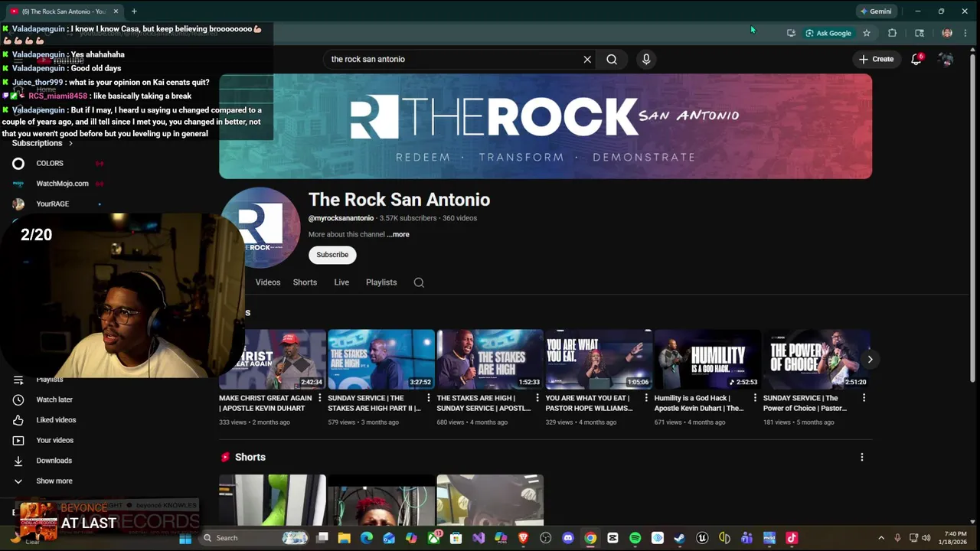Expand channel description with ...more

pyautogui.click(x=398, y=234)
